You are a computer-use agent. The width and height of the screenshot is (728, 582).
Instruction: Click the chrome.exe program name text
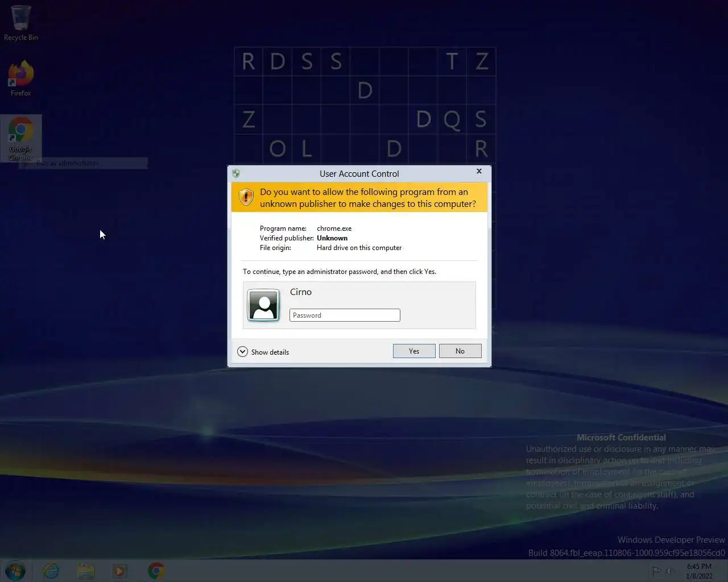[334, 228]
